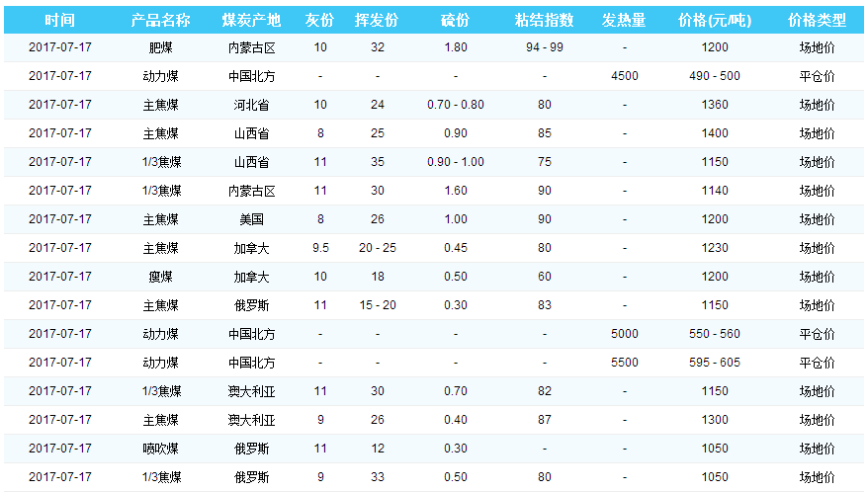Screen dimensions: 868x492
Task: Click the 1.80 sulfur value cell
Action: pyautogui.click(x=456, y=47)
